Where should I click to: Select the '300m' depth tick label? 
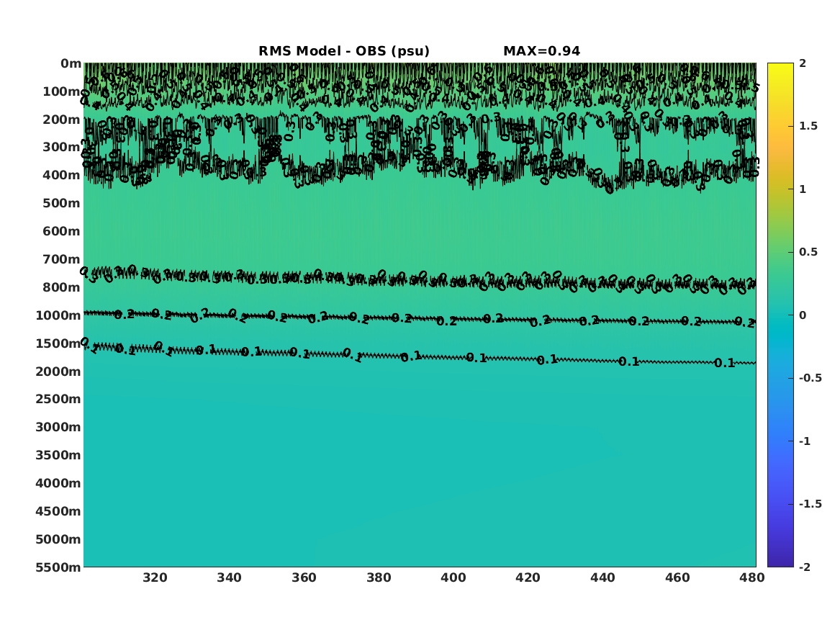62,148
